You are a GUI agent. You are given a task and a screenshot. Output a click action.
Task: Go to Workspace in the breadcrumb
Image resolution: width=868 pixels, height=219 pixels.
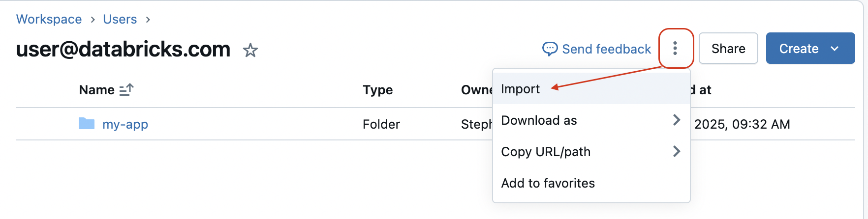coord(49,19)
